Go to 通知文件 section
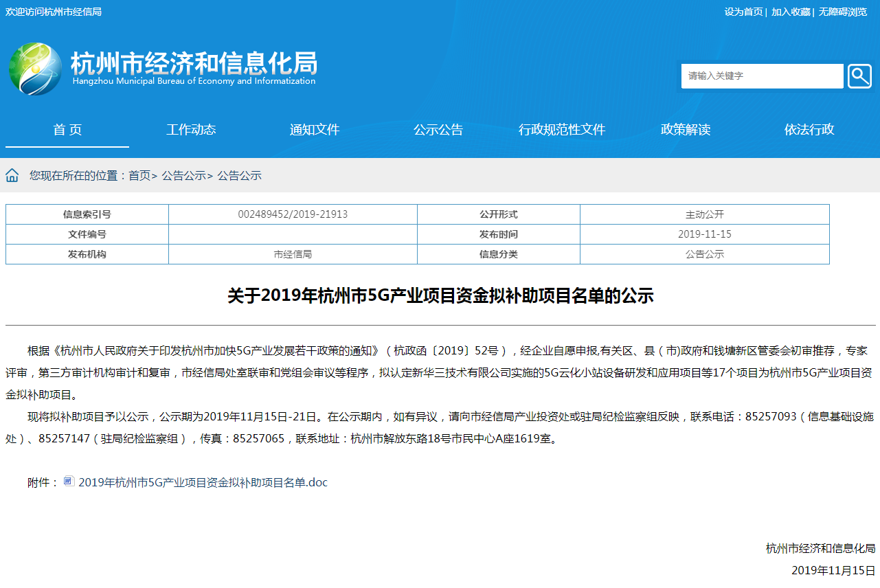Screen dimensions: 880x588 click(x=315, y=130)
